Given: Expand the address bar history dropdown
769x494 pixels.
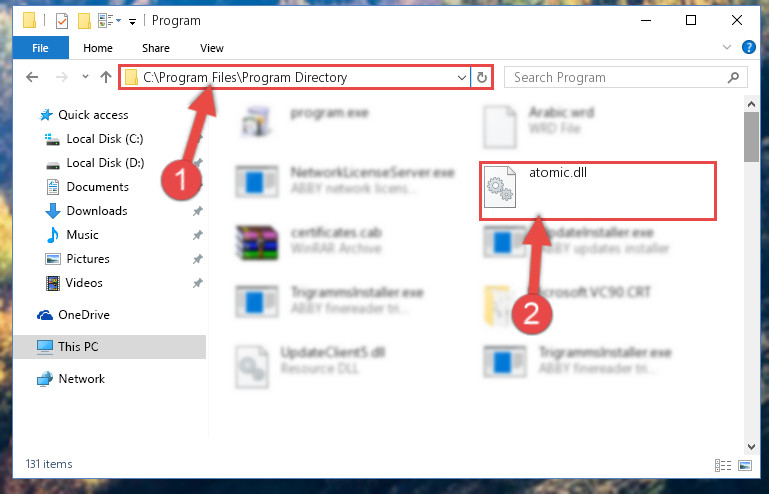Looking at the screenshot, I should [x=461, y=78].
